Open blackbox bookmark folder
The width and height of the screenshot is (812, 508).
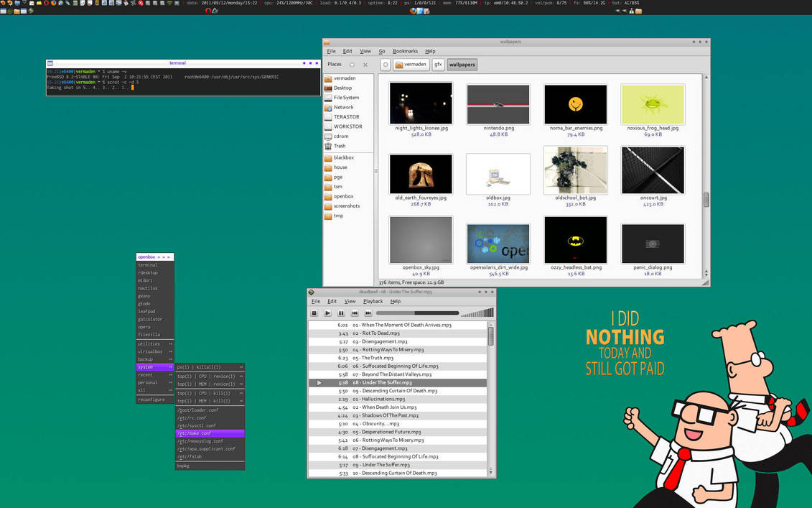[348, 157]
